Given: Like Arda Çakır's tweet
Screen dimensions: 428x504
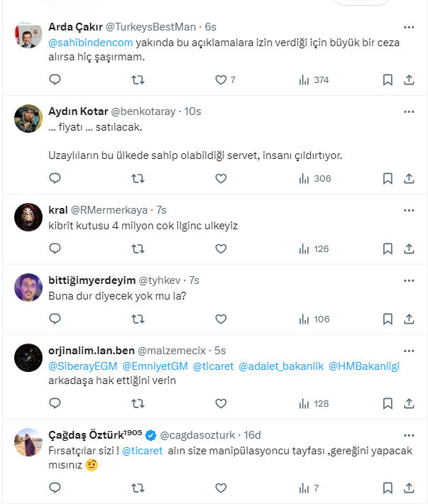Looking at the screenshot, I should point(221,80).
